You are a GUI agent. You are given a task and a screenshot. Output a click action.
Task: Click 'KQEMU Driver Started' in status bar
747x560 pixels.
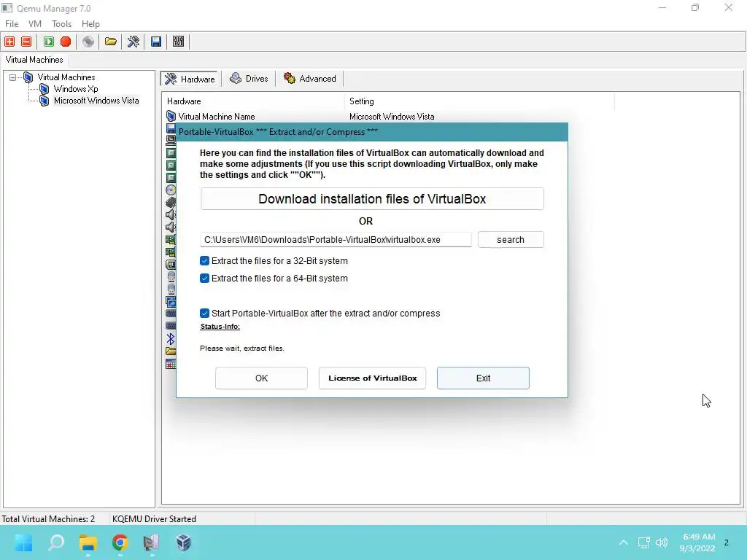[154, 518]
